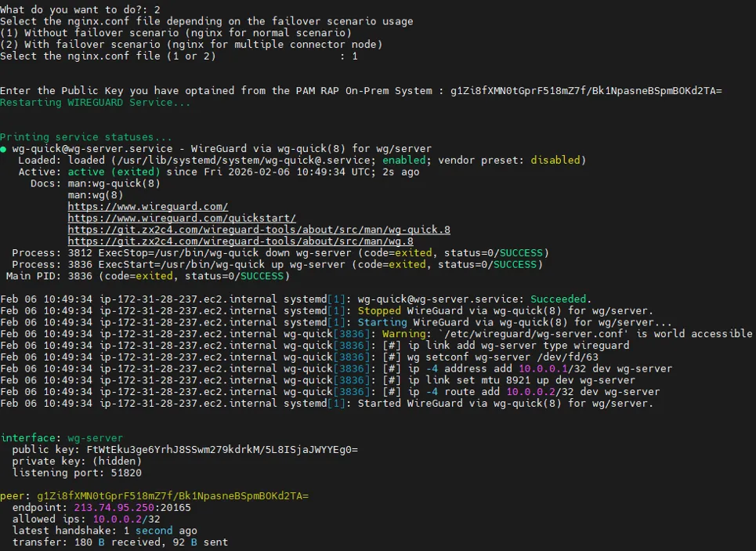Click the 'Warning:' world accessible log entry
The width and height of the screenshot is (756, 551).
point(376,334)
